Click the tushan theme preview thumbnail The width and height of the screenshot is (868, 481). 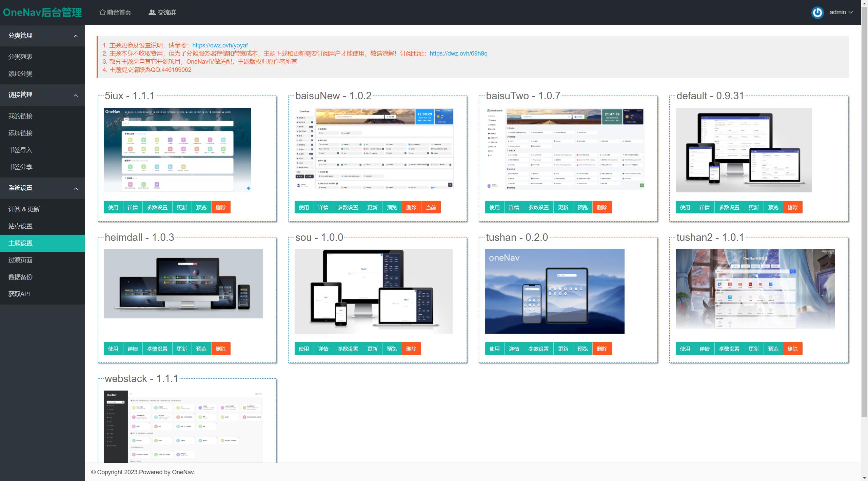(554, 291)
